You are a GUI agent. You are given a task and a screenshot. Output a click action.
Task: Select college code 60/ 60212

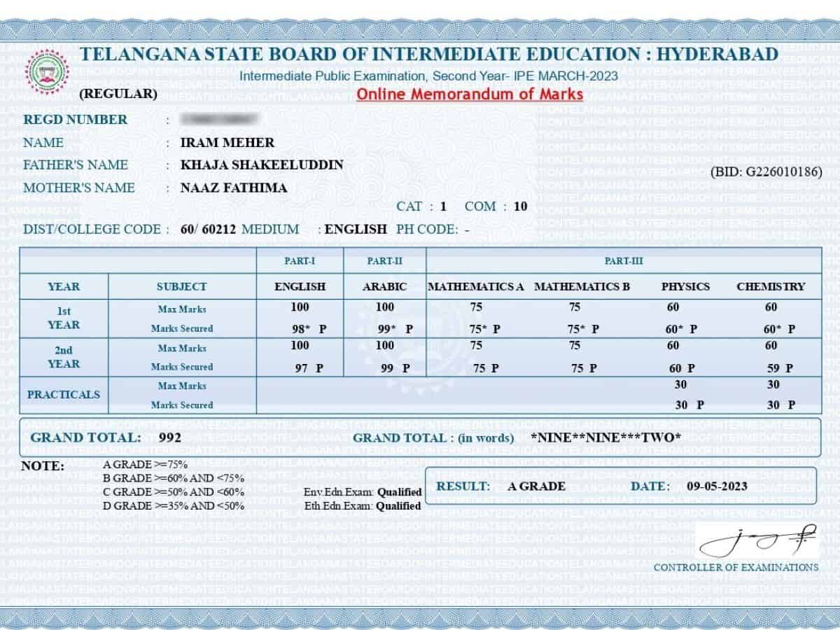[209, 229]
